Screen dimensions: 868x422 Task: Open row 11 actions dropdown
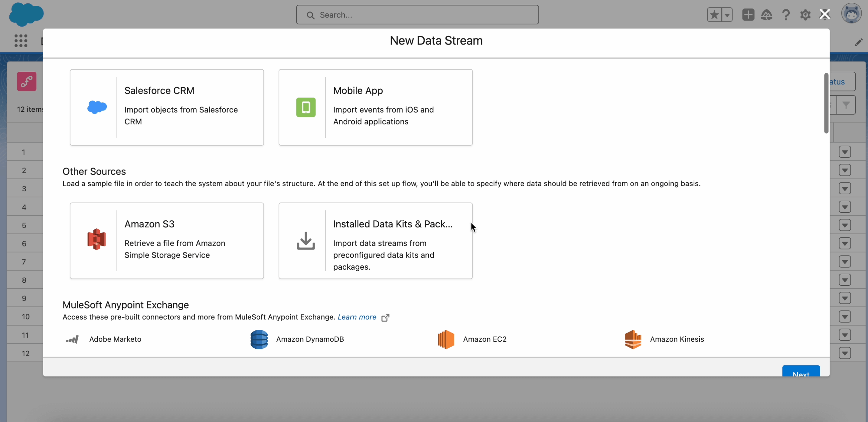(844, 335)
